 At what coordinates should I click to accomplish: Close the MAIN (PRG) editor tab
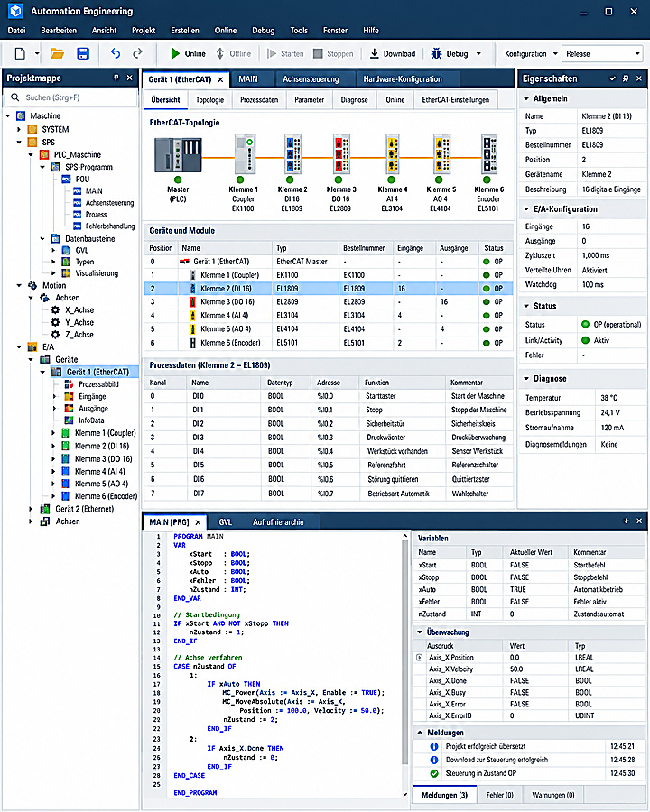[x=198, y=522]
